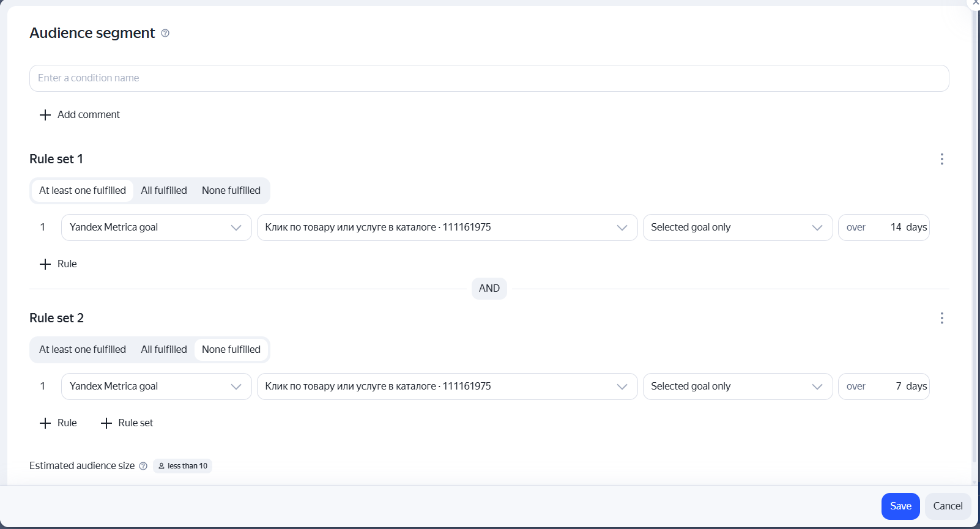Select All fulfilled in Rule set 1

[164, 191]
